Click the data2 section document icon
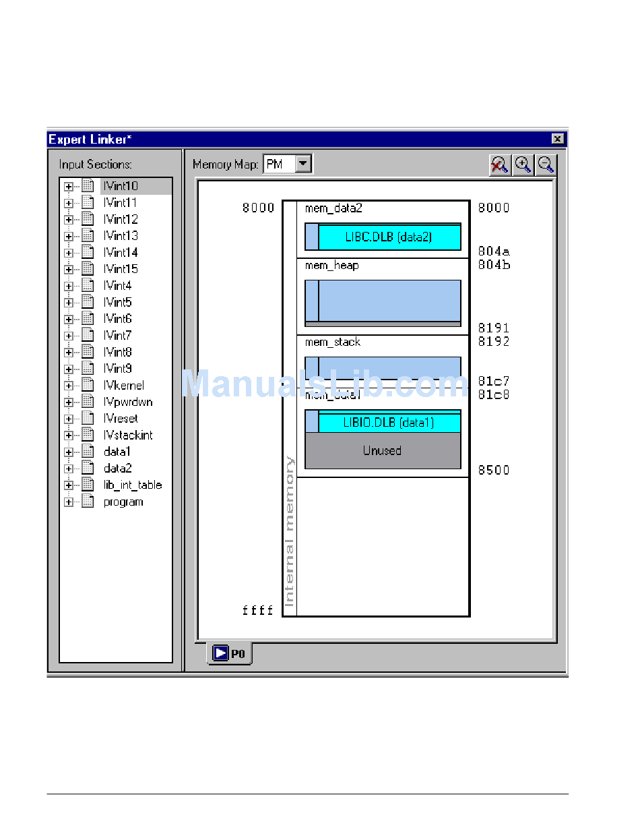Image resolution: width=640 pixels, height=840 pixels. tap(88, 469)
